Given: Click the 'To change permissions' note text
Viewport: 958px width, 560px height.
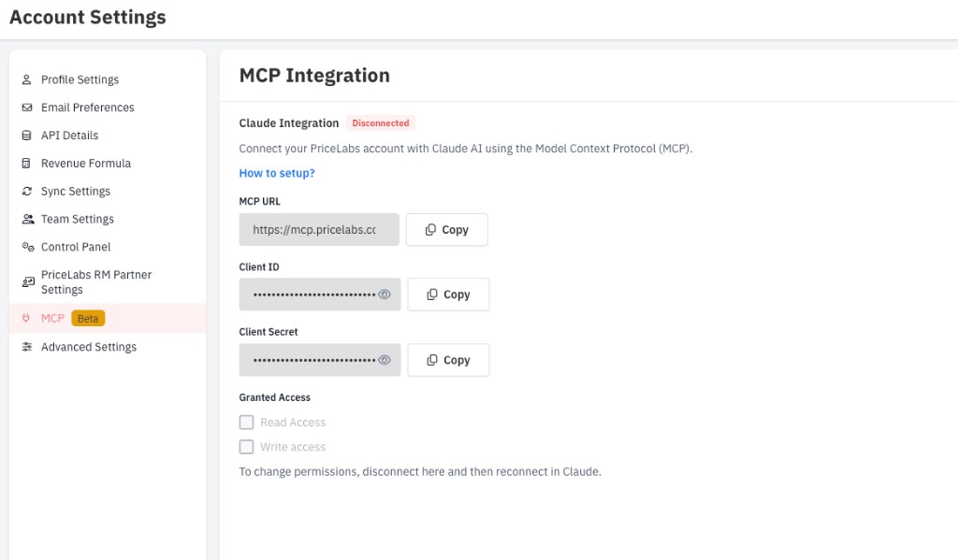Looking at the screenshot, I should coord(420,471).
